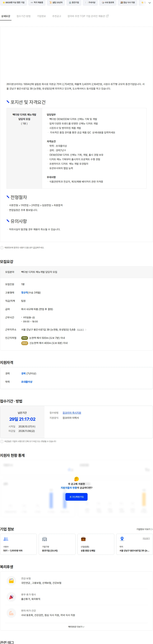Click the '중견기업' building chip
The width and height of the screenshot is (153, 644).
pyautogui.click(x=74, y=3)
